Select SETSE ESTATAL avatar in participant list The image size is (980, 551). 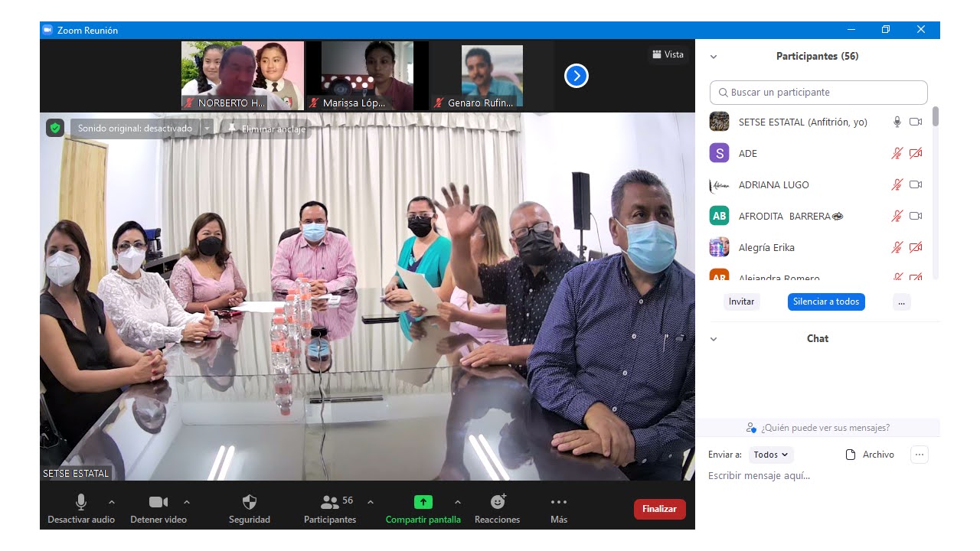click(719, 122)
